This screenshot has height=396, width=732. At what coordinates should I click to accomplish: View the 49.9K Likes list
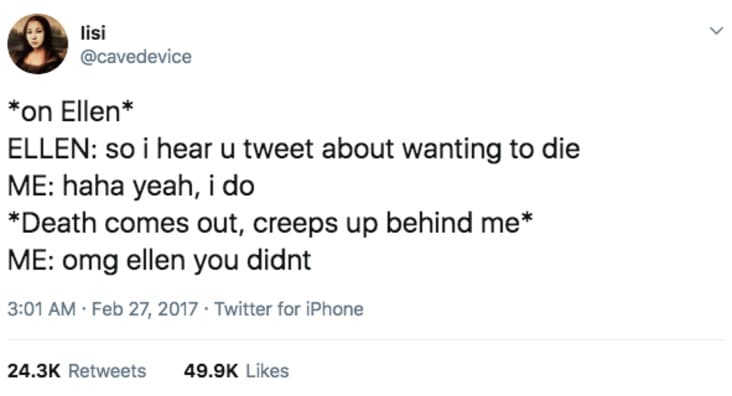click(x=236, y=371)
